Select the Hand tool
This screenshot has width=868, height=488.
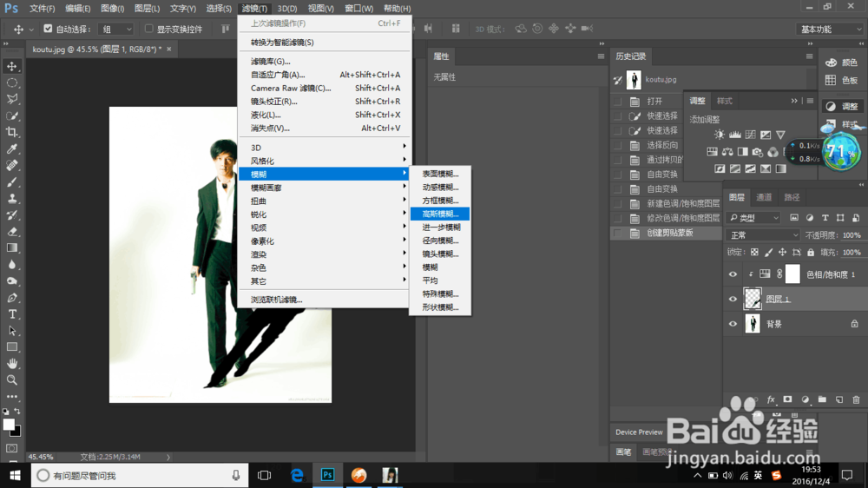coord(11,364)
